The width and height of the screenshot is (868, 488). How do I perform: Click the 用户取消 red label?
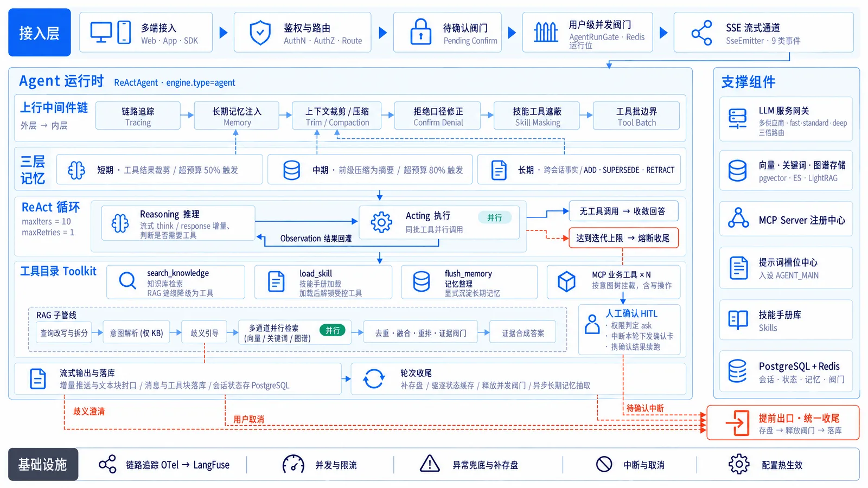point(248,419)
